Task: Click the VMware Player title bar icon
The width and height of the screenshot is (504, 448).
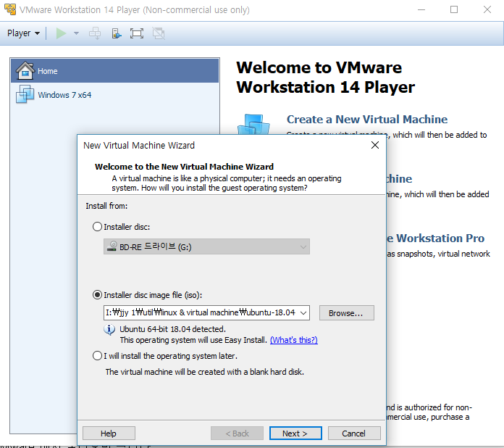Action: [x=10, y=9]
